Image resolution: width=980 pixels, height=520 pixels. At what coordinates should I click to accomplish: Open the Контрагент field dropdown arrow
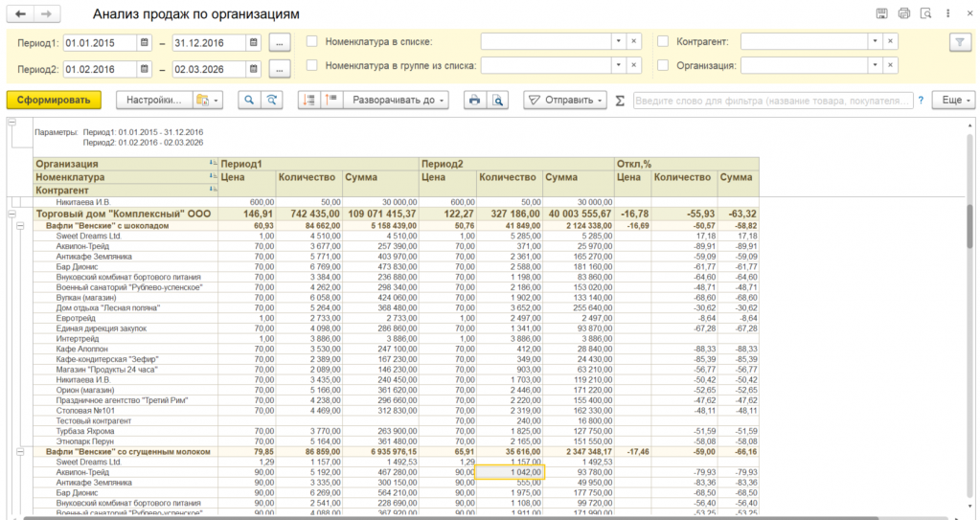point(874,42)
